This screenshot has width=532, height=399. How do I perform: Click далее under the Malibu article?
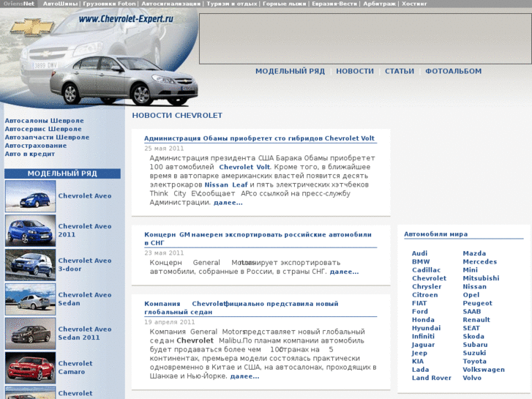click(244, 376)
